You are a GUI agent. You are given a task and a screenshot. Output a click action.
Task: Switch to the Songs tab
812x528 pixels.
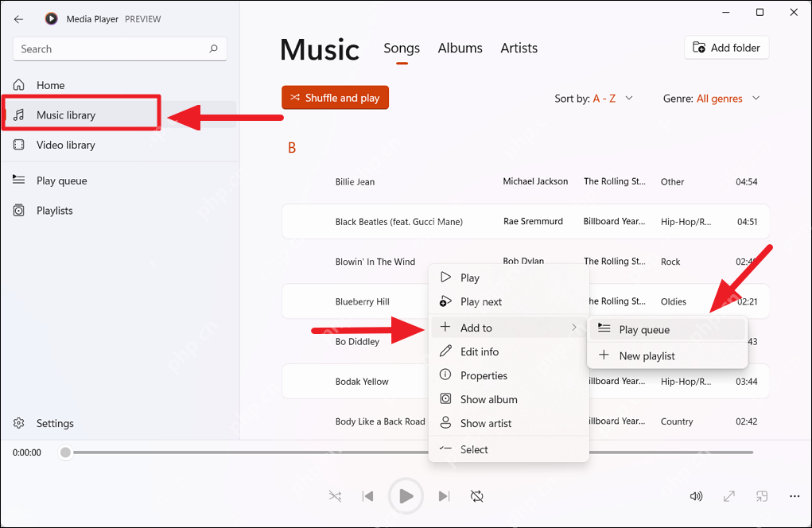coord(402,49)
